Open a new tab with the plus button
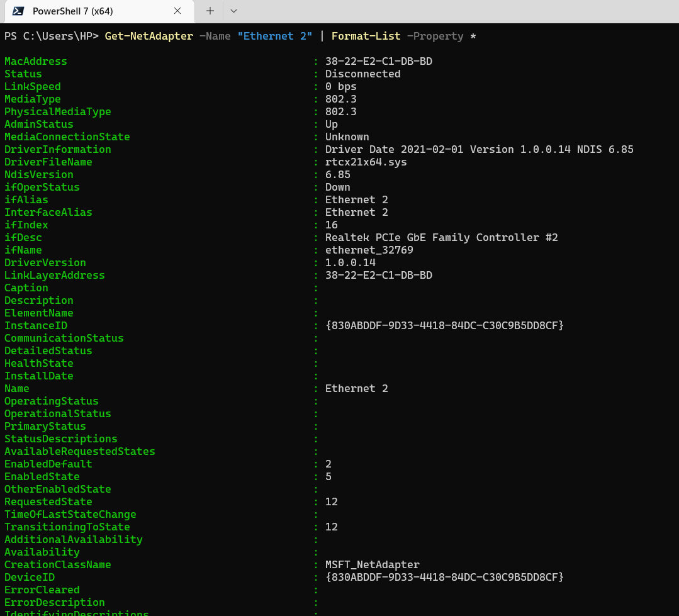This screenshot has height=616, width=679. tap(210, 11)
